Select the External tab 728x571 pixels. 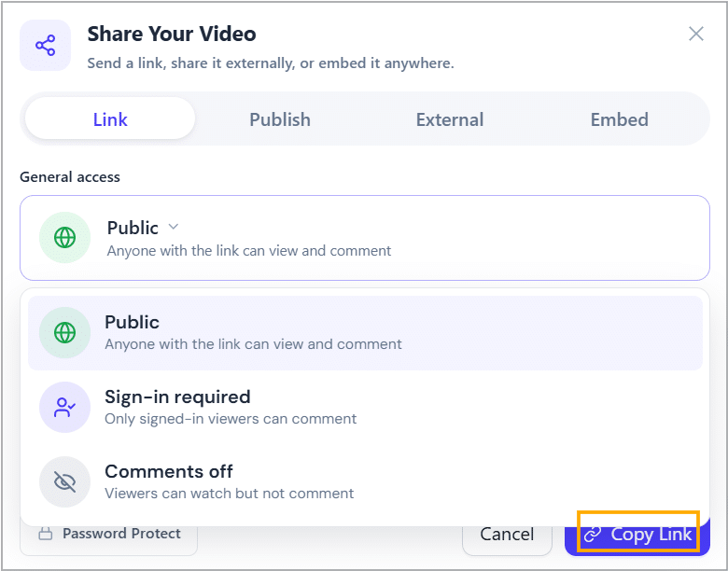[x=450, y=119]
